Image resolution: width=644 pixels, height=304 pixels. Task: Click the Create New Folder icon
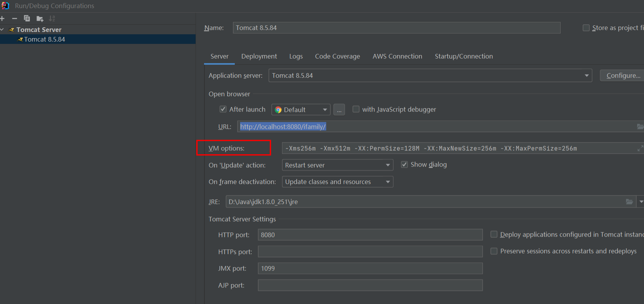coord(40,18)
